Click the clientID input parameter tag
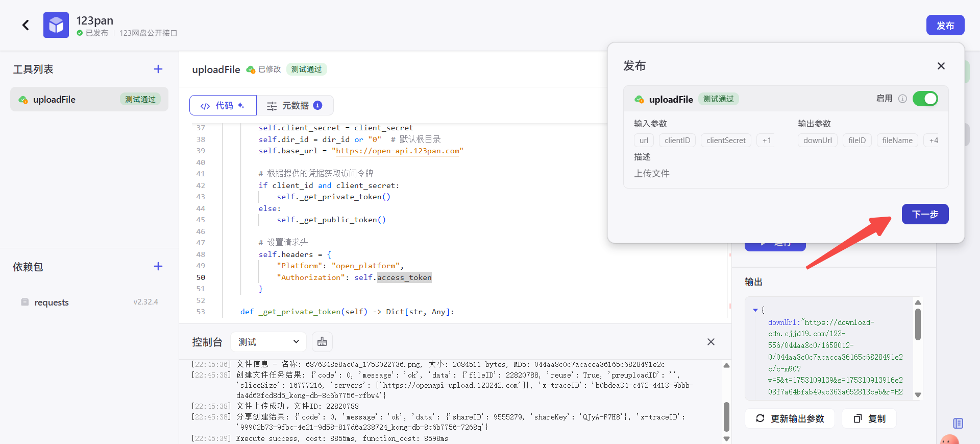Viewport: 980px width, 444px height. (x=677, y=141)
